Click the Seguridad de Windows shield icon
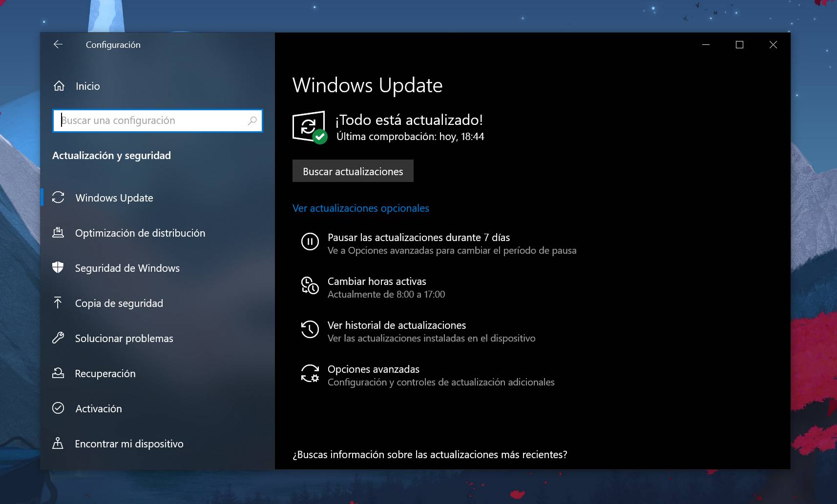This screenshot has width=837, height=504. [x=58, y=267]
